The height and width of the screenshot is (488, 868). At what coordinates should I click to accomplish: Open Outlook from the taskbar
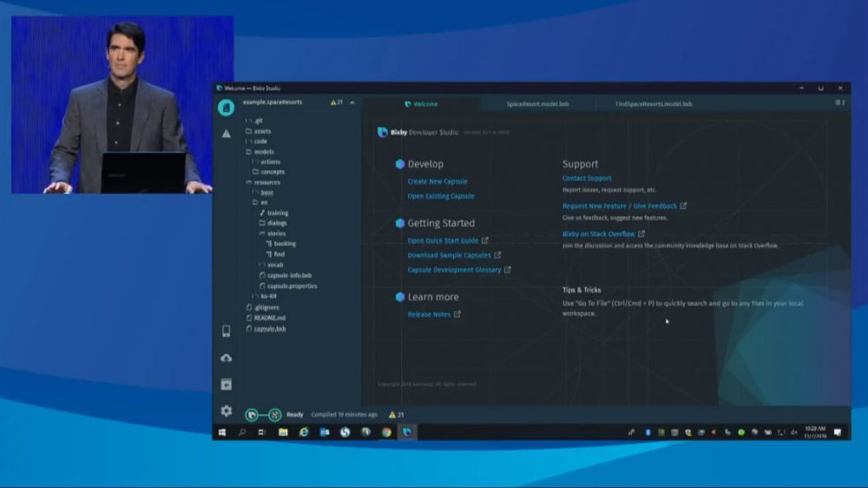[x=325, y=432]
